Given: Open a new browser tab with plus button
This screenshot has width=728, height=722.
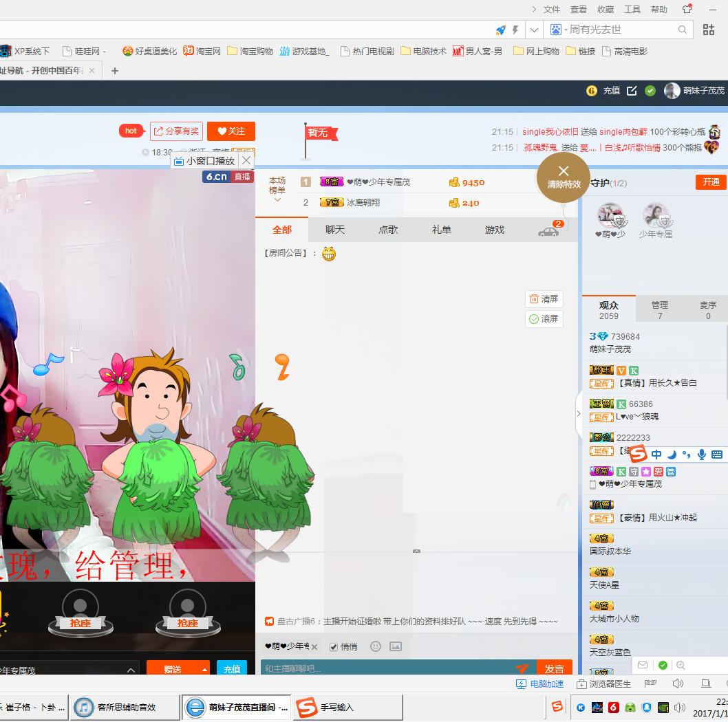Looking at the screenshot, I should click(115, 71).
